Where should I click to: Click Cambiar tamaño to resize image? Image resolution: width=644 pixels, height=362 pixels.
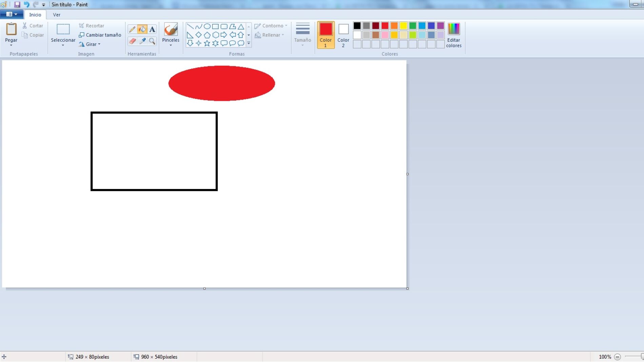(x=100, y=35)
